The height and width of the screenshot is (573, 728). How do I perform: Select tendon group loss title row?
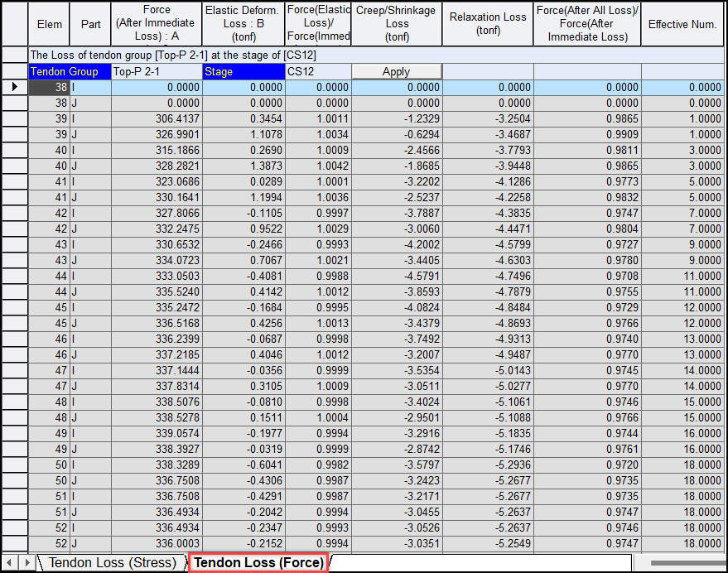point(376,55)
